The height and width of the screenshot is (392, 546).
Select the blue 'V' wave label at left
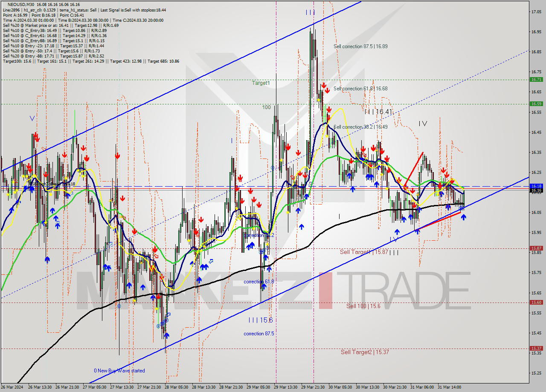click(32, 118)
